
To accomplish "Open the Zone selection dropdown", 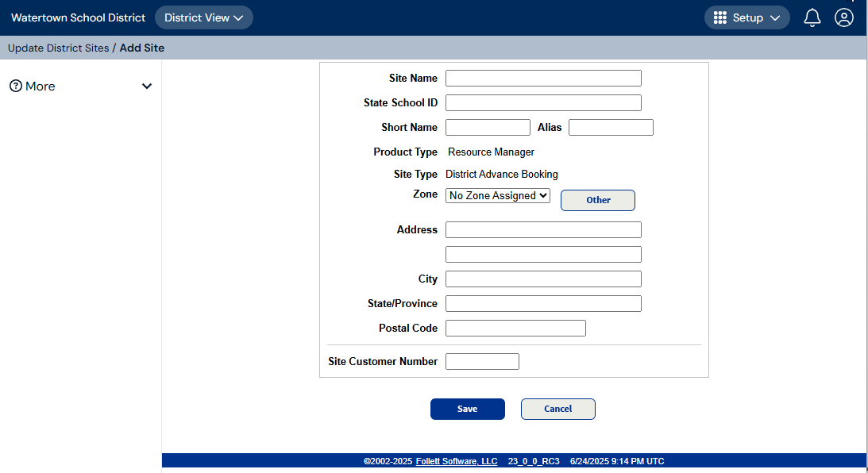I will click(498, 195).
